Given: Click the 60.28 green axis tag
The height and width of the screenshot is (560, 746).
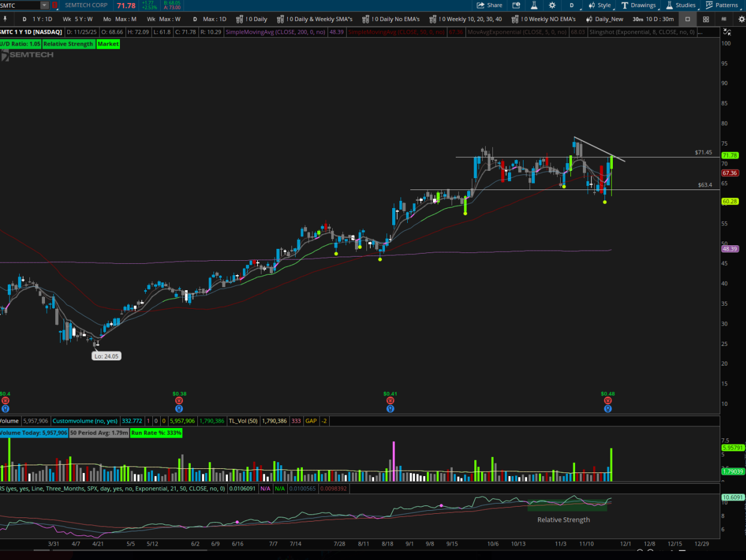Looking at the screenshot, I should click(729, 201).
